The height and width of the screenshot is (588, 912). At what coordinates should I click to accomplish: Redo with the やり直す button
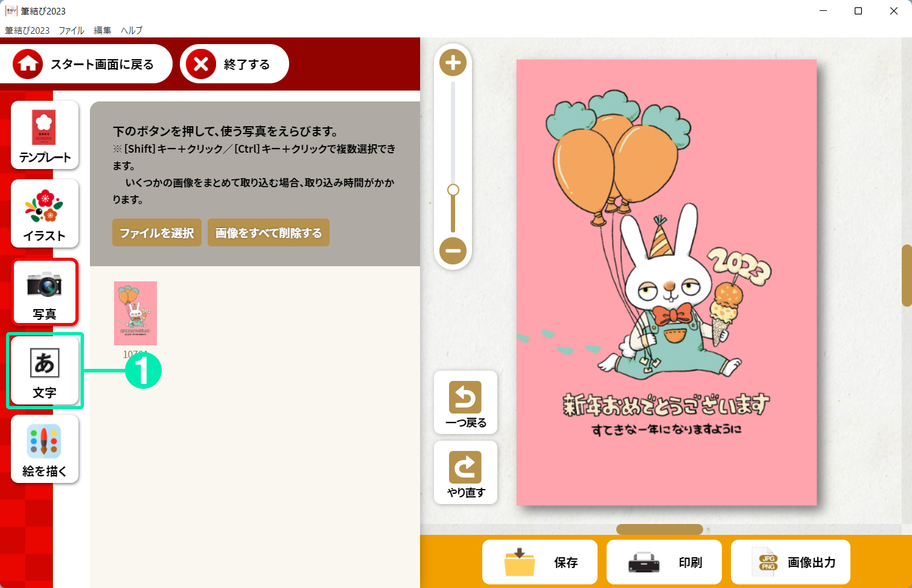(465, 472)
